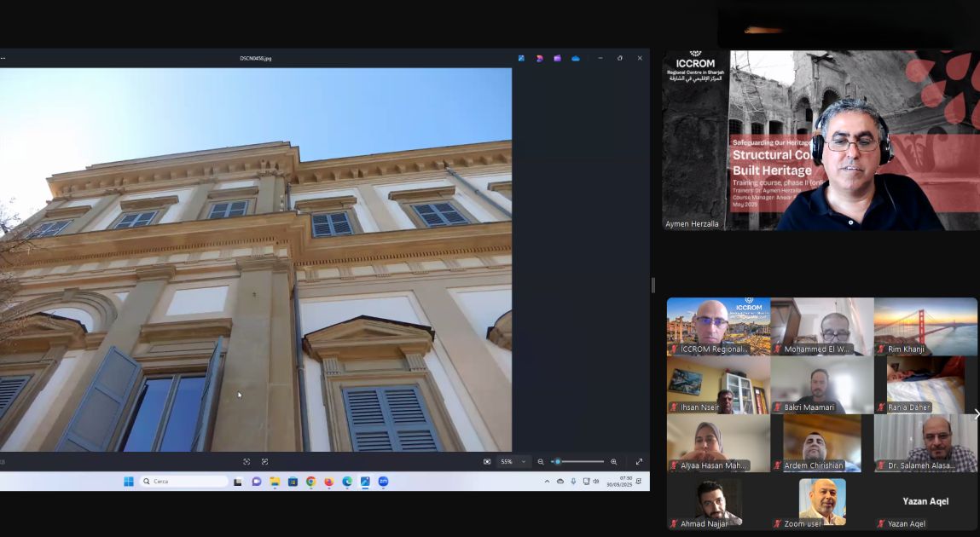Select the Ardem Chirishian participant tile

pos(822,443)
